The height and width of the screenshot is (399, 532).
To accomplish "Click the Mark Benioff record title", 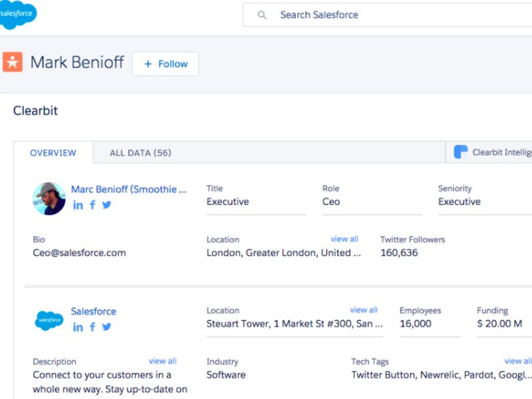I will [x=77, y=62].
